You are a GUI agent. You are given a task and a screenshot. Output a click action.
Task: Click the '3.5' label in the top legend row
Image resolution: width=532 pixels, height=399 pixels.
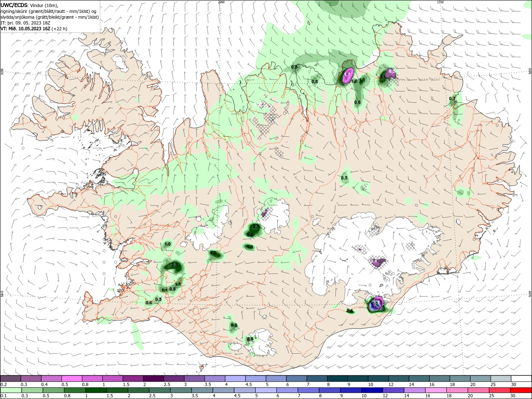point(207,384)
